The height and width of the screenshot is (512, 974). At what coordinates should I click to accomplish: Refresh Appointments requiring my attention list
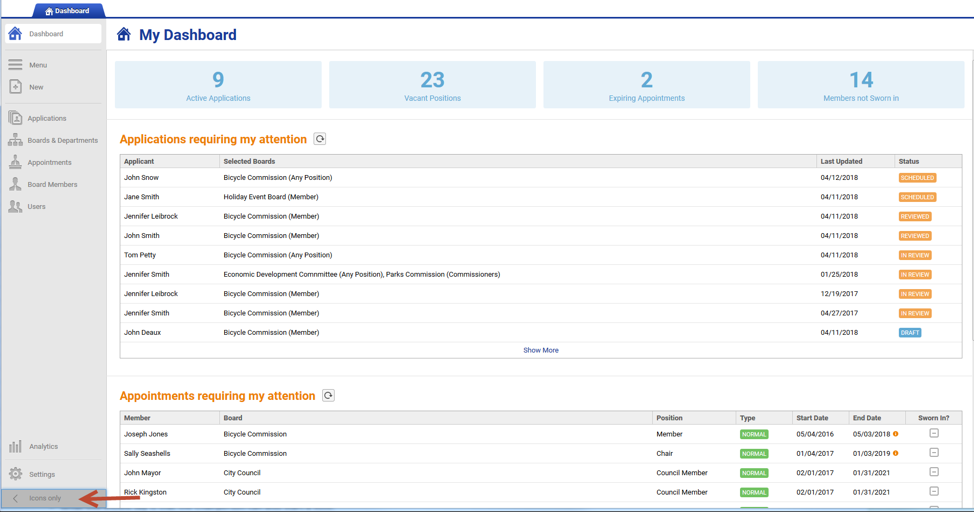click(329, 395)
